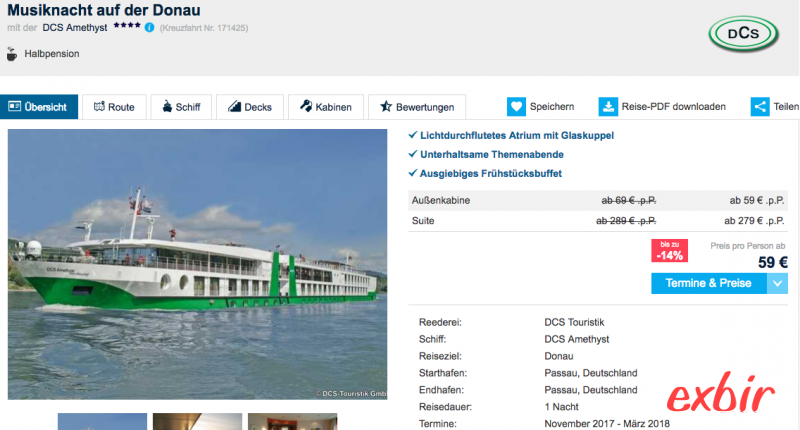Open the Schiff tab
Image resolution: width=800 pixels, height=430 pixels.
tap(181, 107)
